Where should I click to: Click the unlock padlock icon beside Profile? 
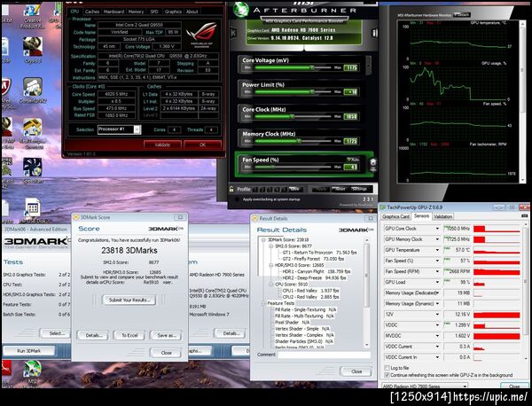click(x=231, y=189)
